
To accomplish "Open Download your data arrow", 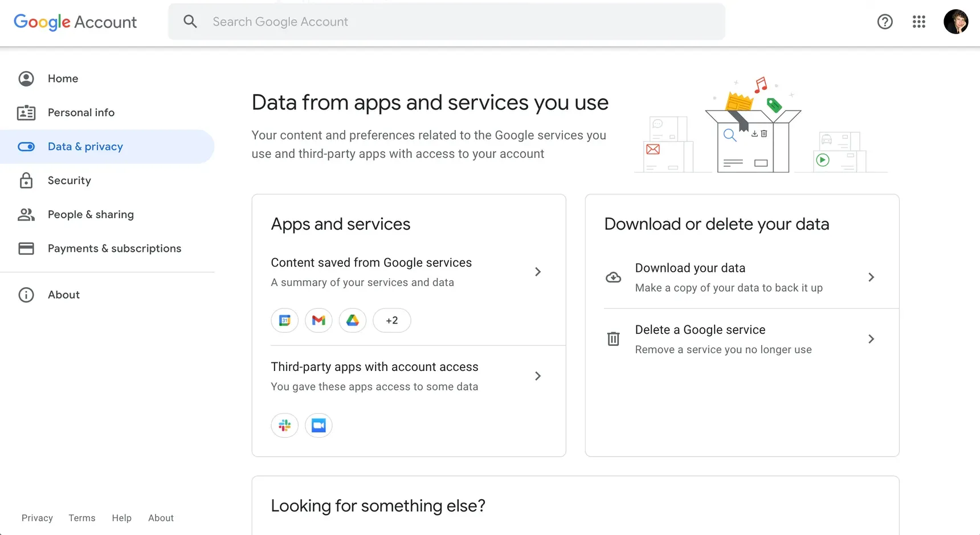I will [x=871, y=277].
